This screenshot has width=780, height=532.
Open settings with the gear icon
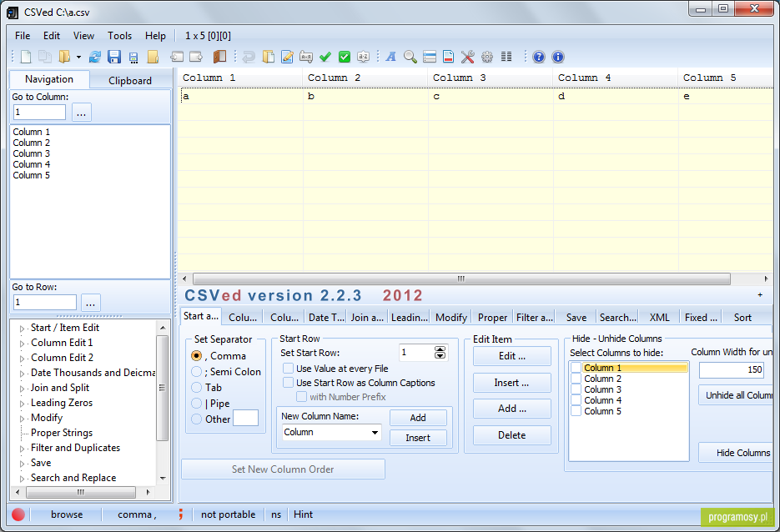(x=487, y=57)
